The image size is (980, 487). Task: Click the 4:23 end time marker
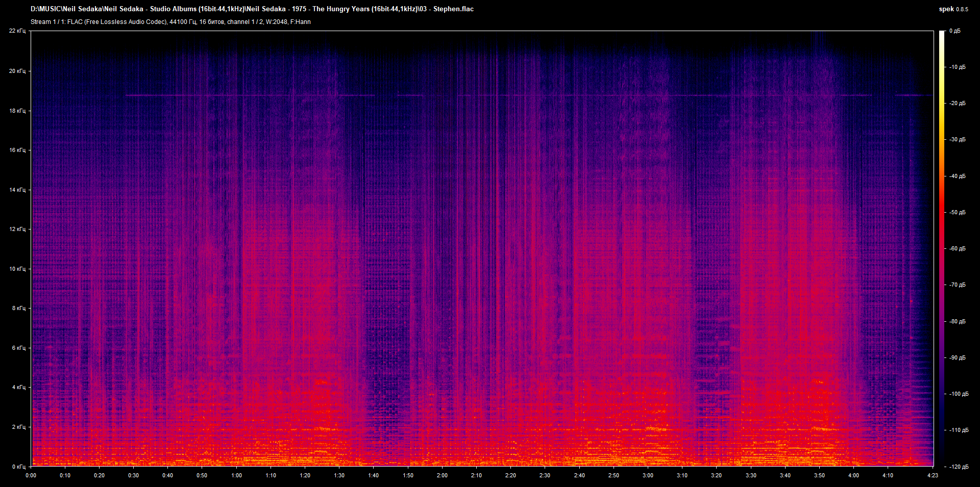tap(933, 475)
